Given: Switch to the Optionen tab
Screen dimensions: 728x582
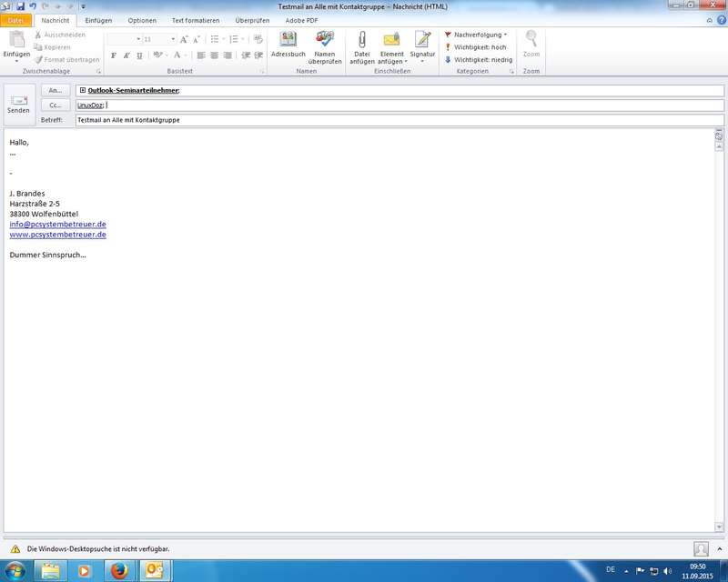Looking at the screenshot, I should (142, 20).
